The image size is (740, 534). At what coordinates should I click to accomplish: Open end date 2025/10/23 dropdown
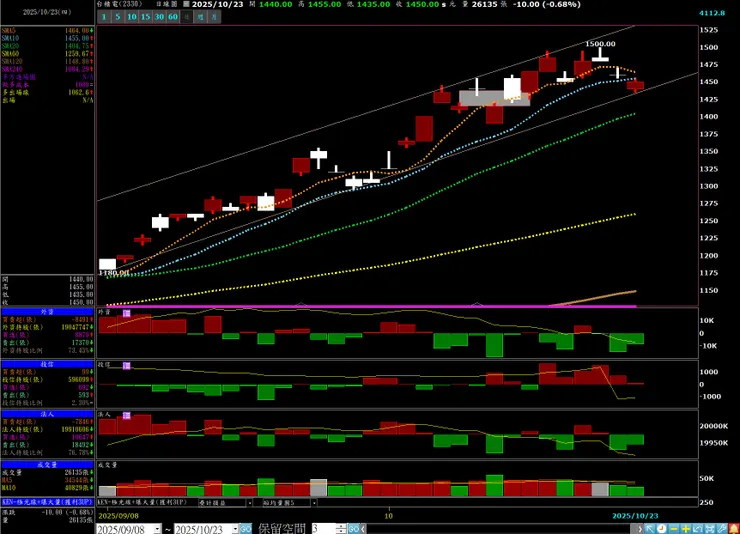(x=235, y=529)
